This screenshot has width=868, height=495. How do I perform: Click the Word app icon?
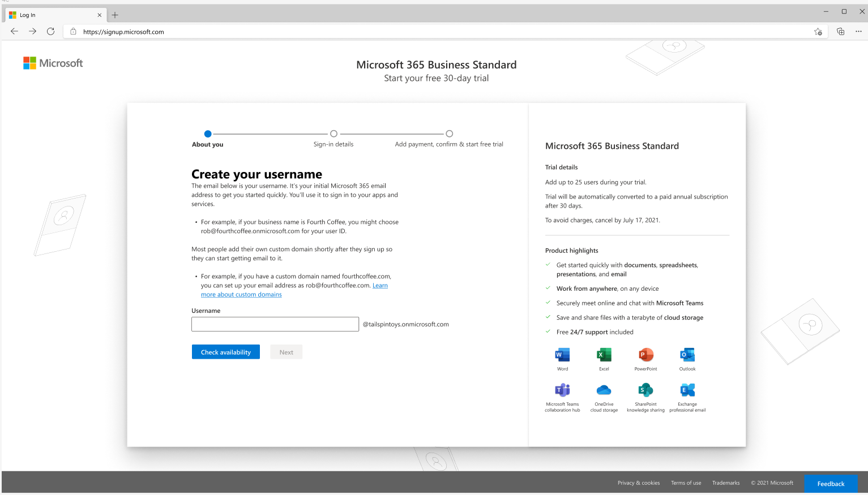pos(562,355)
